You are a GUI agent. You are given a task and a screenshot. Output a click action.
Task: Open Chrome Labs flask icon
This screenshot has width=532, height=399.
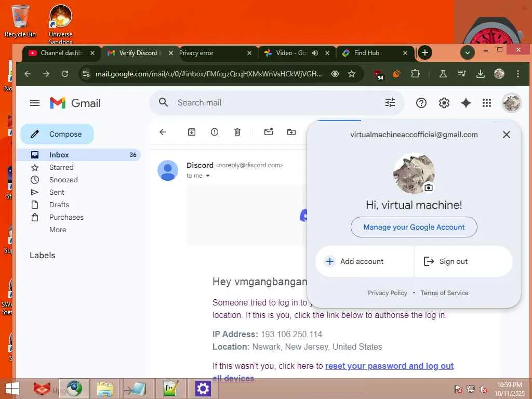pos(443,74)
